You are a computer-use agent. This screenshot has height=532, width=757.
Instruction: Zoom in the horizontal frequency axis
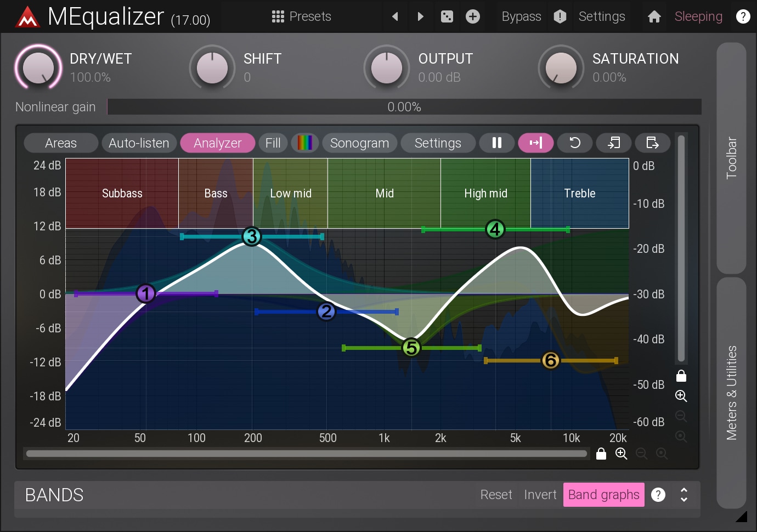click(621, 454)
